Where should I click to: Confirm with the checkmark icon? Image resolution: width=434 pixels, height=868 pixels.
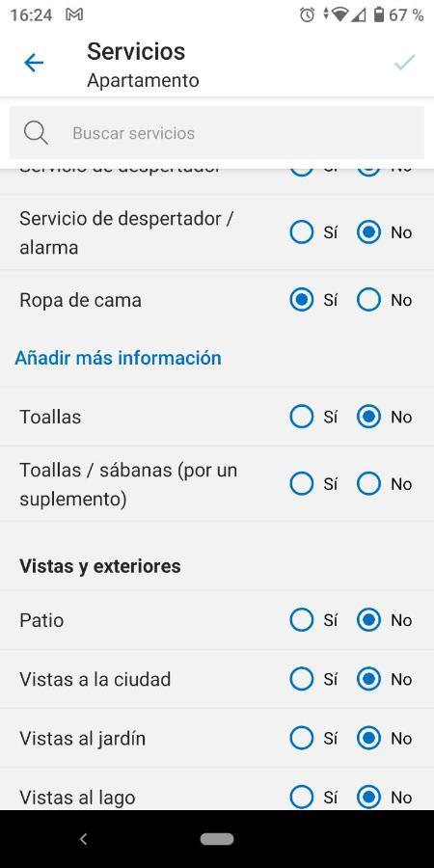tap(404, 63)
